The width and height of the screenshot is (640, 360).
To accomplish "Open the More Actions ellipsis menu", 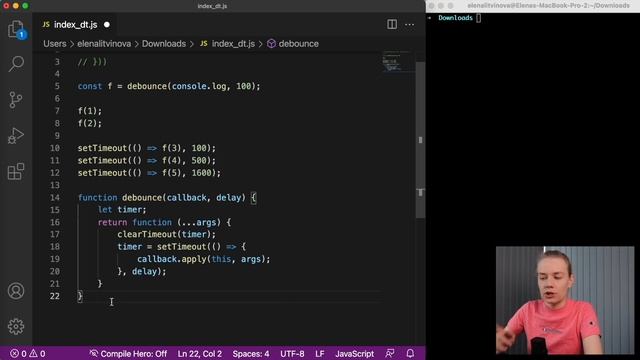I will [409, 24].
